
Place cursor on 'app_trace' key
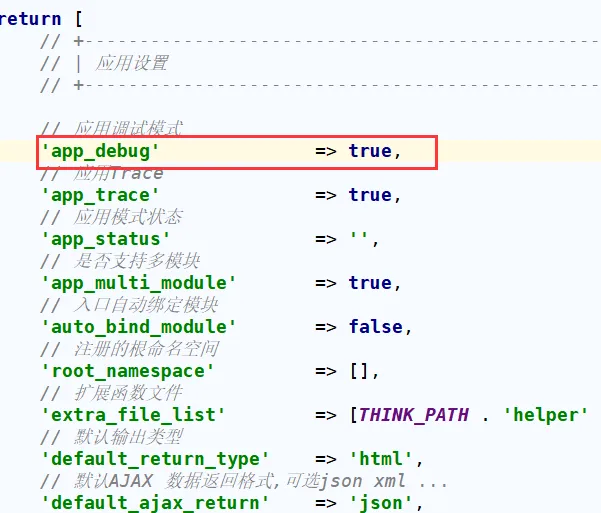pyautogui.click(x=100, y=195)
